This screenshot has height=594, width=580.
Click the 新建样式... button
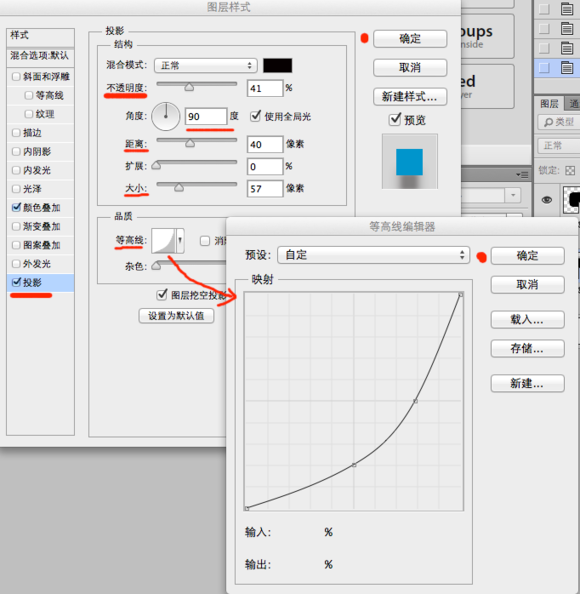pos(410,97)
